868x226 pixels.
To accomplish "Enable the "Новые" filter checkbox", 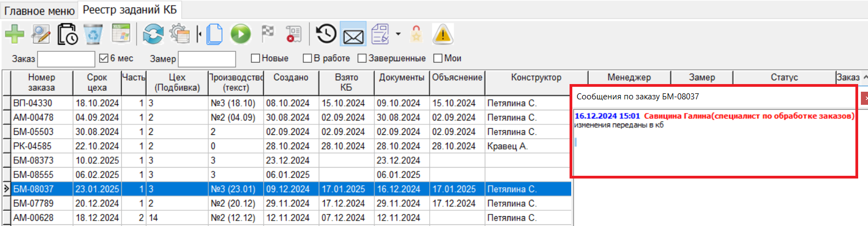I will pos(255,58).
